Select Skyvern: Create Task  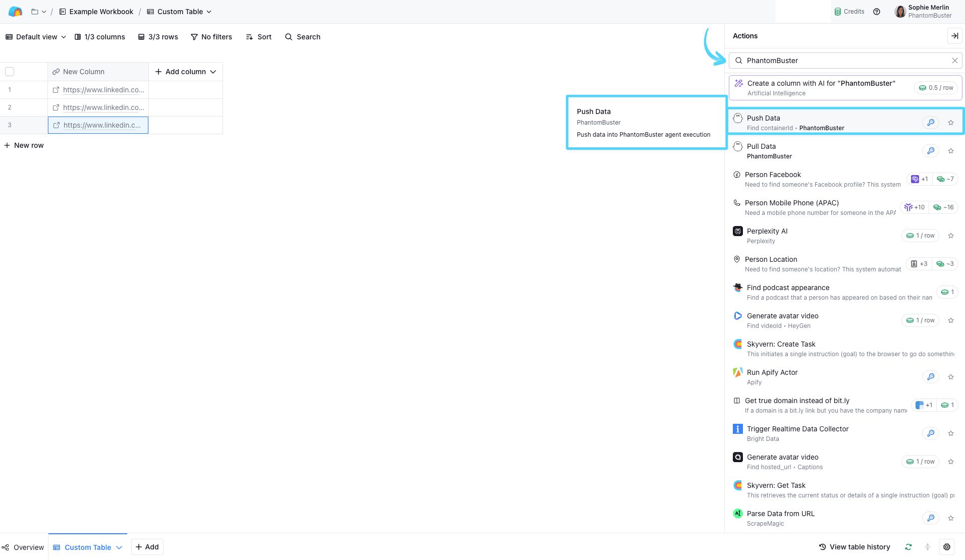[x=845, y=348]
